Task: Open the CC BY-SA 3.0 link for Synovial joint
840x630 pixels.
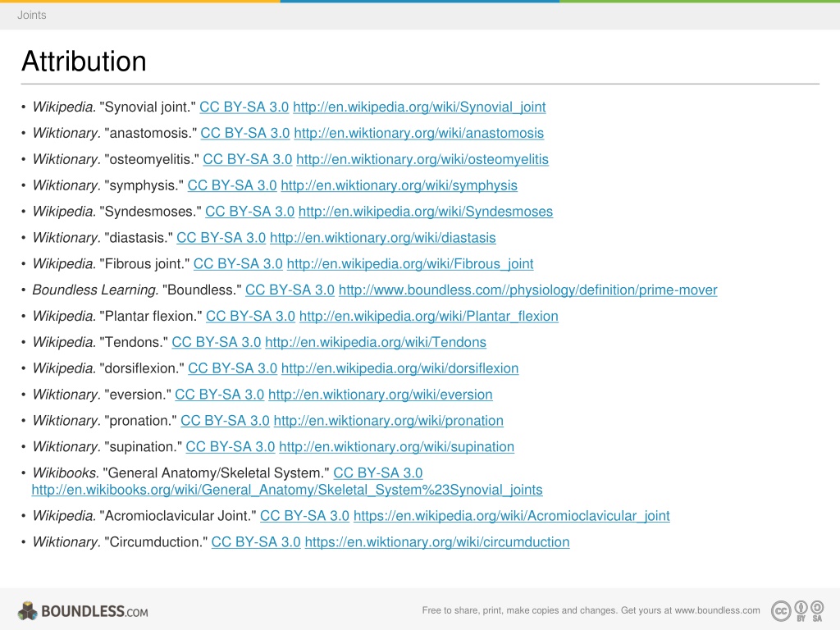Action: coord(244,107)
